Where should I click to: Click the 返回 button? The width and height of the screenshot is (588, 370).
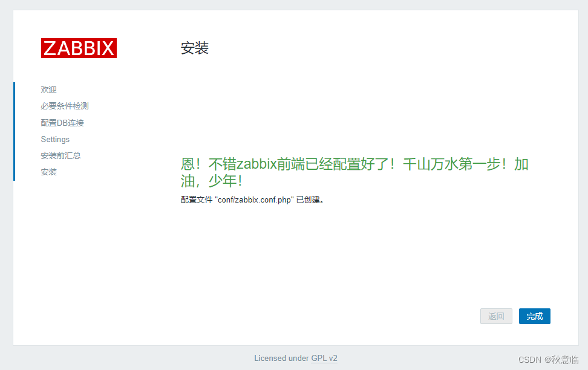coord(496,316)
